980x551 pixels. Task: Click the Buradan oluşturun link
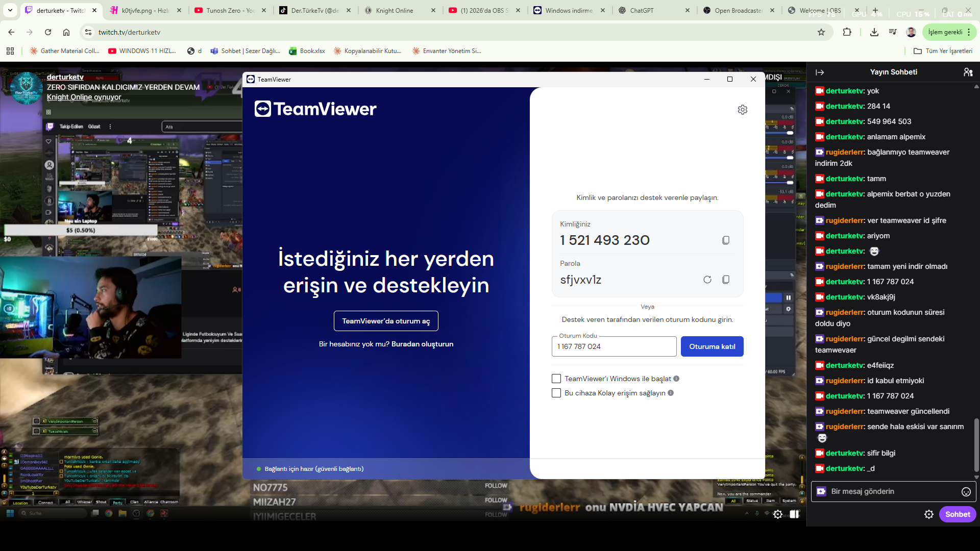[422, 344]
